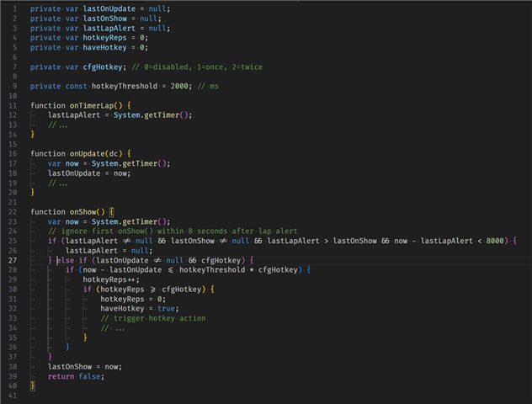Click 'hotkeyReps >= cfgHotkey' condition on line 30

(152, 290)
